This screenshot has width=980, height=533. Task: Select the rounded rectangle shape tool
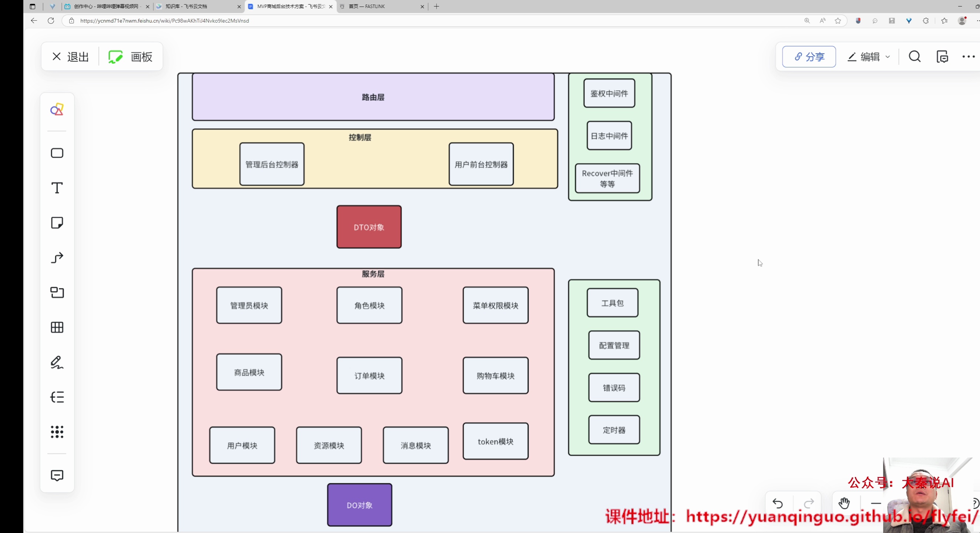point(57,152)
